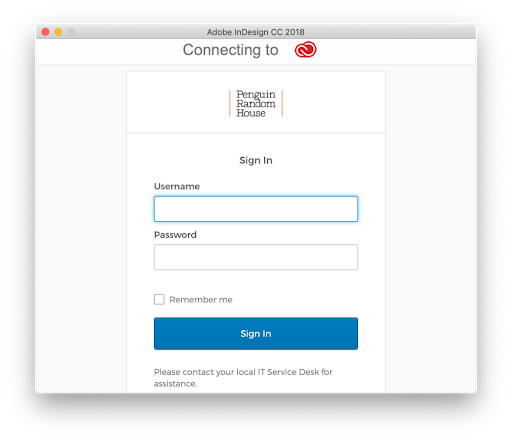
Task: Click the Connecting to header text
Action: coord(230,50)
